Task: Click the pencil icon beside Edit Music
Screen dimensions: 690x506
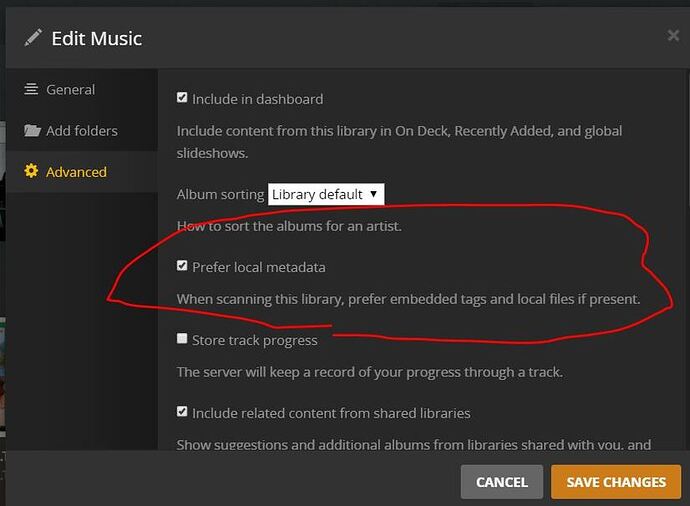Action: point(33,38)
